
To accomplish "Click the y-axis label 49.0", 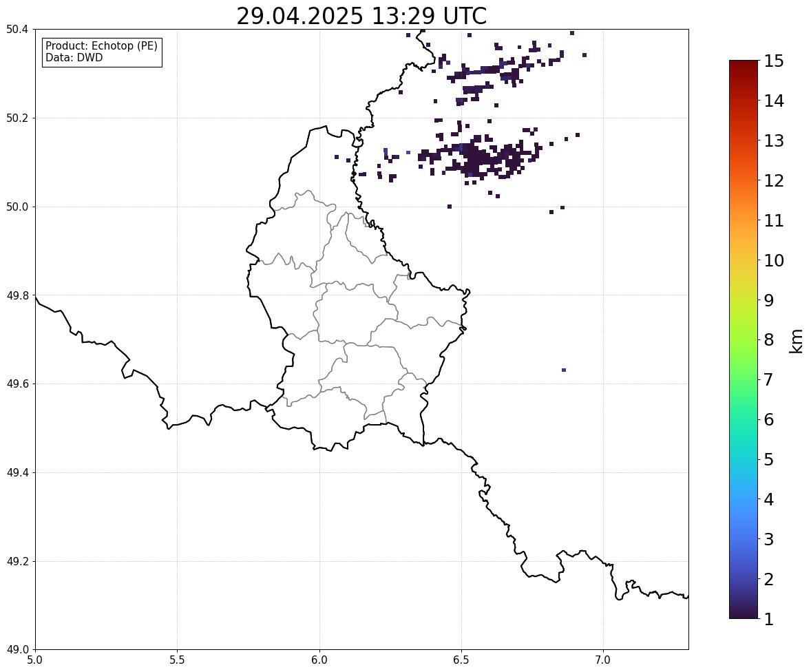I will [17, 650].
